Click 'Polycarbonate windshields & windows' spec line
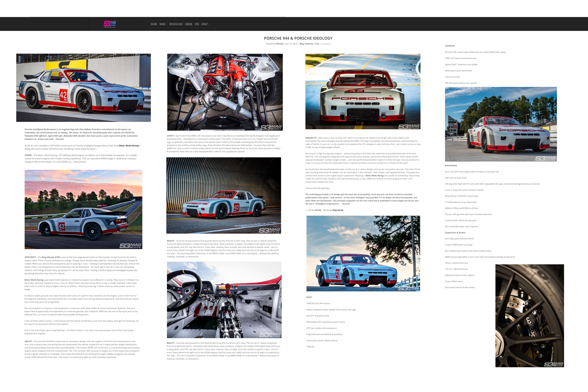The image size is (588, 392). coord(324,334)
